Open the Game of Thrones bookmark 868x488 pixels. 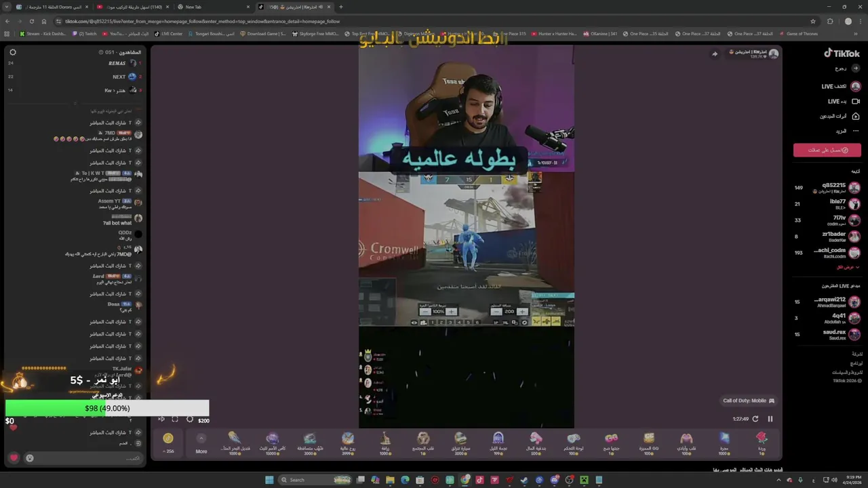(x=799, y=33)
